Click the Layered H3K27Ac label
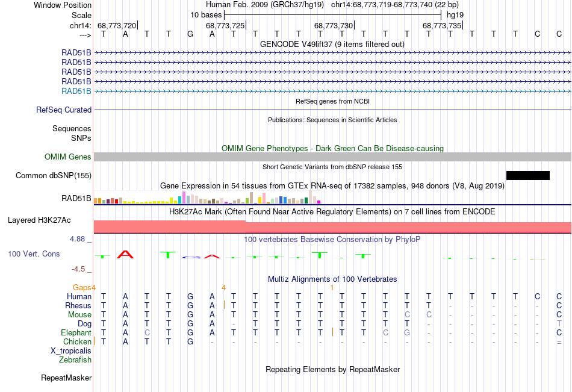 point(39,220)
